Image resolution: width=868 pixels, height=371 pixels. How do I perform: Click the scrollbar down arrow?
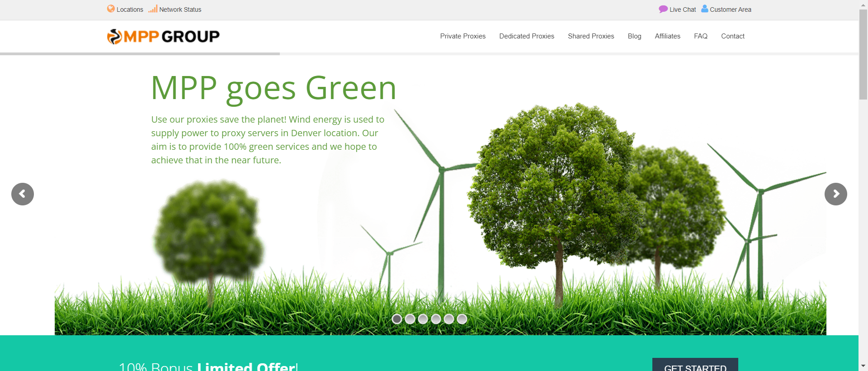[863, 366]
